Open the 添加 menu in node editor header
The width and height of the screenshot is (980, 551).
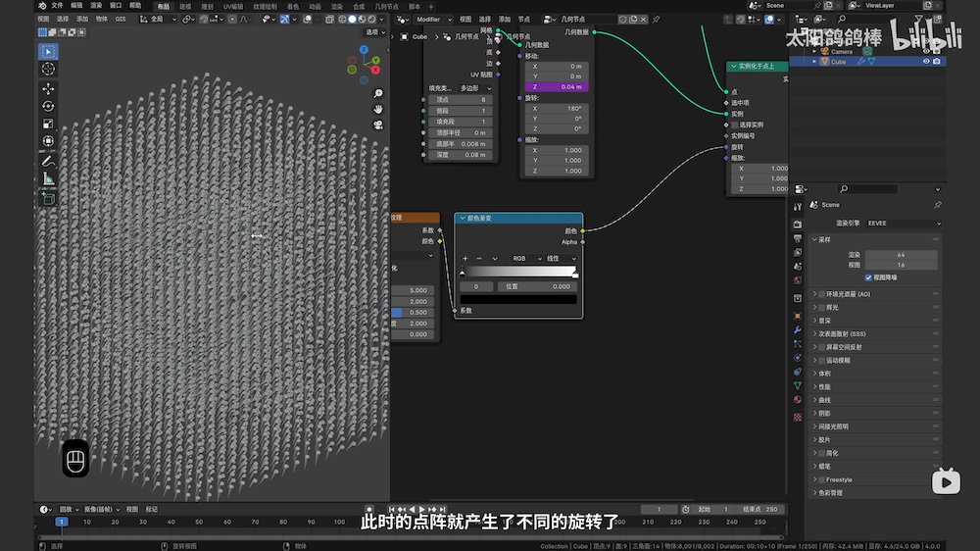505,20
